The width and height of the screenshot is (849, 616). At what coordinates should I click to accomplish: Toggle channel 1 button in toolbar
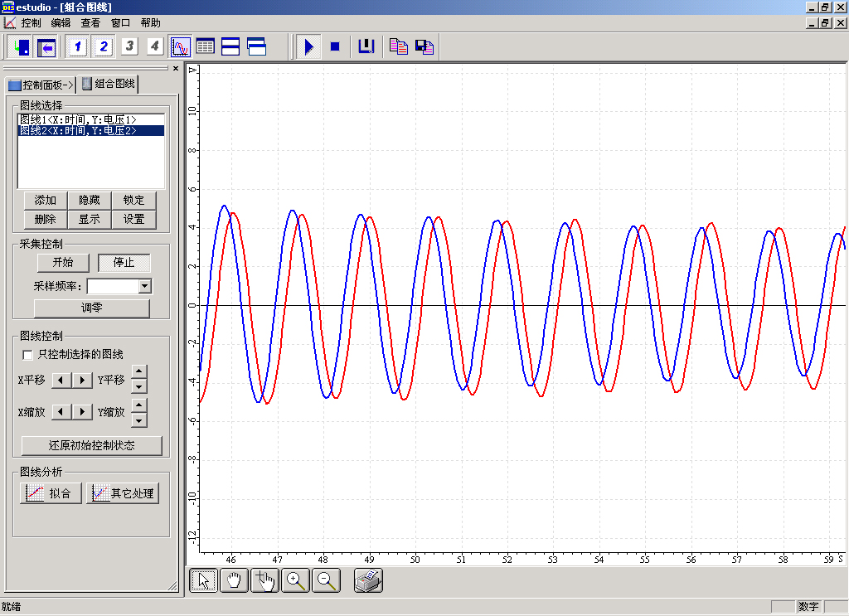click(x=77, y=46)
